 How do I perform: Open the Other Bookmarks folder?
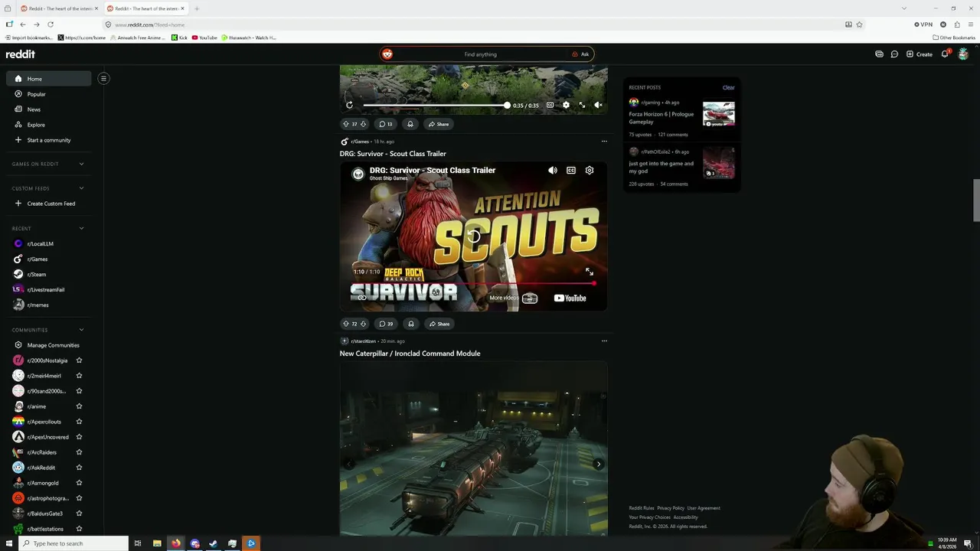pyautogui.click(x=954, y=37)
